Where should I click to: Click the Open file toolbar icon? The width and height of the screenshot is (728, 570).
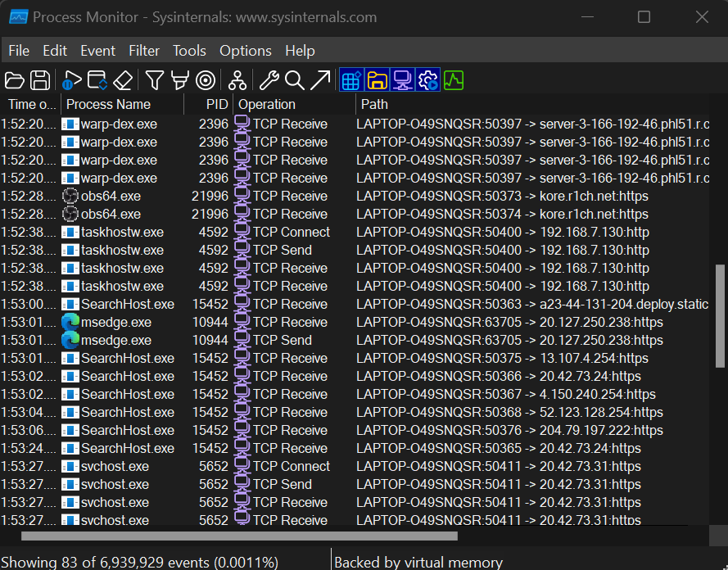coord(15,80)
